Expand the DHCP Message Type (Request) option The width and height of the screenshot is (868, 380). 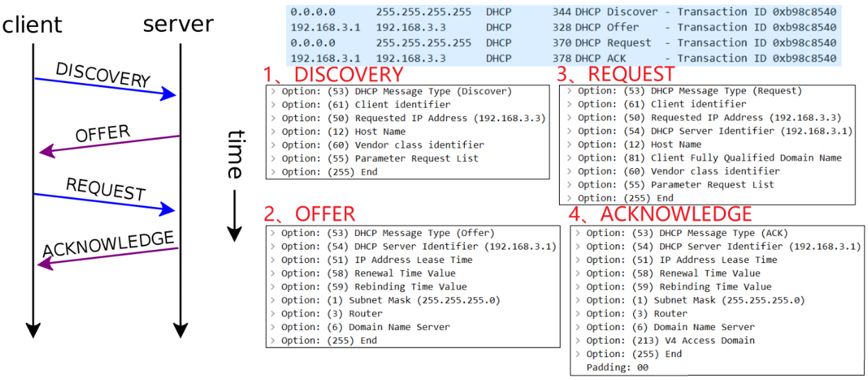click(569, 91)
